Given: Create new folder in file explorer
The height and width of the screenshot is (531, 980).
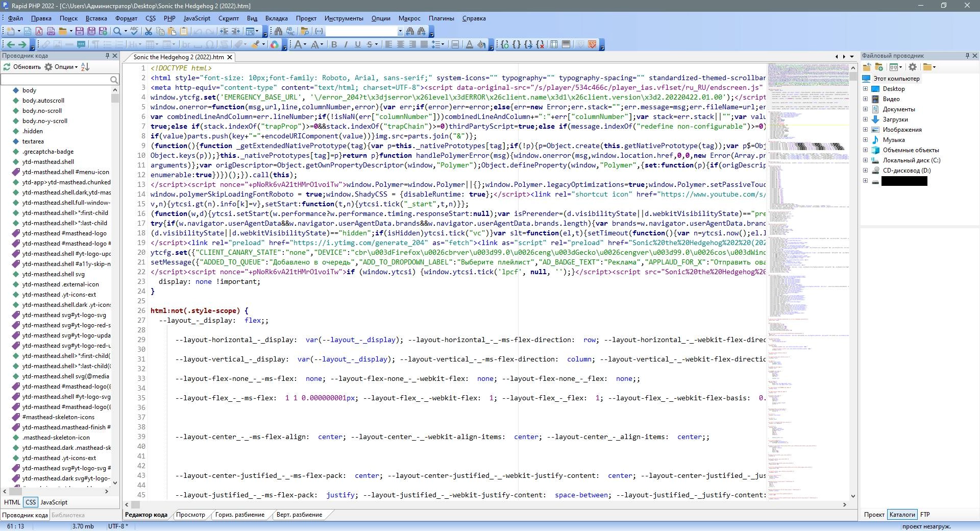Looking at the screenshot, I should [x=879, y=67].
